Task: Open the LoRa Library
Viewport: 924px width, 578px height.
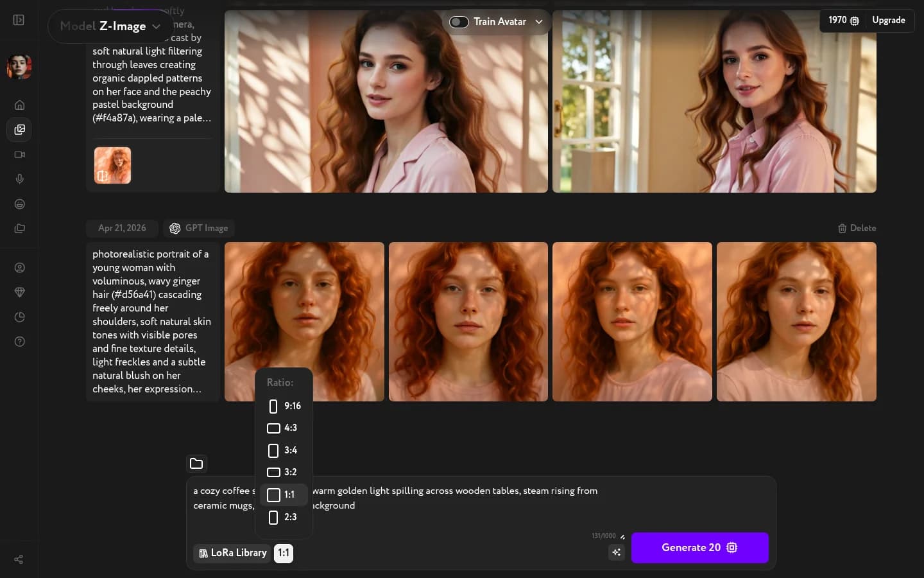Action: tap(232, 553)
